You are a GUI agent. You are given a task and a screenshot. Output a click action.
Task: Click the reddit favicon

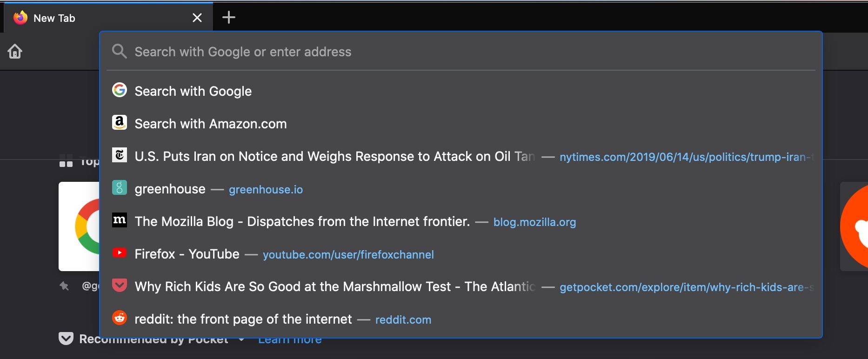click(x=120, y=318)
